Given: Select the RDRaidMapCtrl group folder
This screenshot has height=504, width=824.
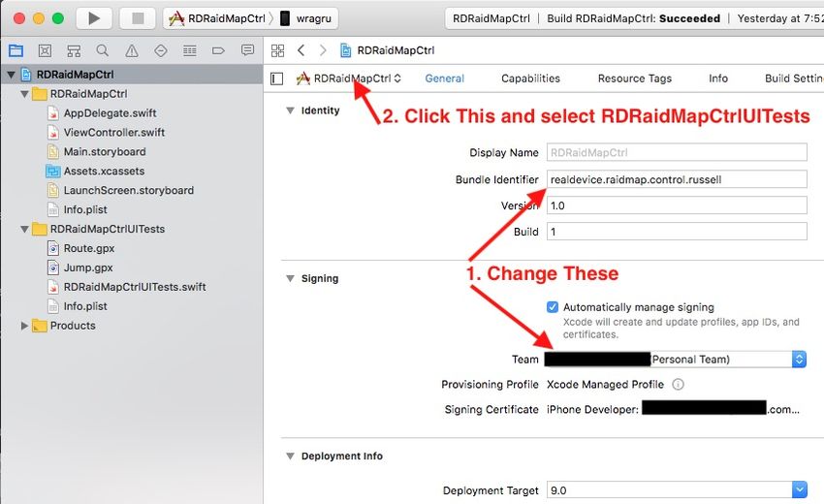Looking at the screenshot, I should (x=79, y=94).
